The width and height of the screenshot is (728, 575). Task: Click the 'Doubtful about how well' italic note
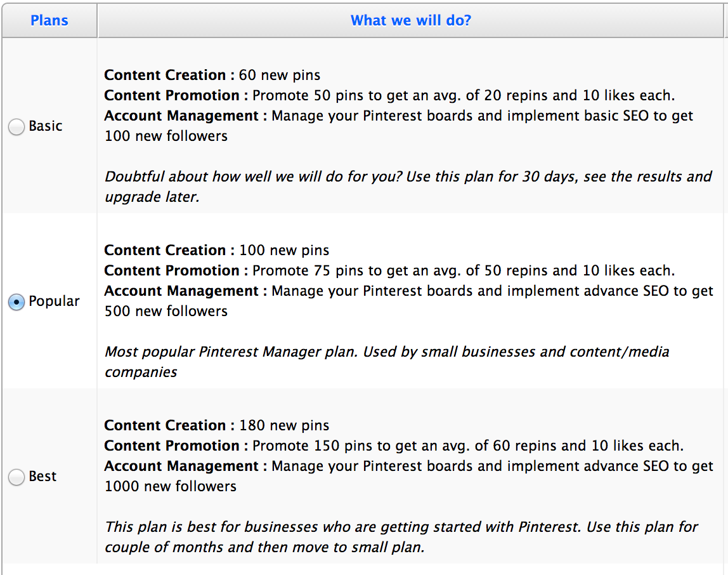408,177
